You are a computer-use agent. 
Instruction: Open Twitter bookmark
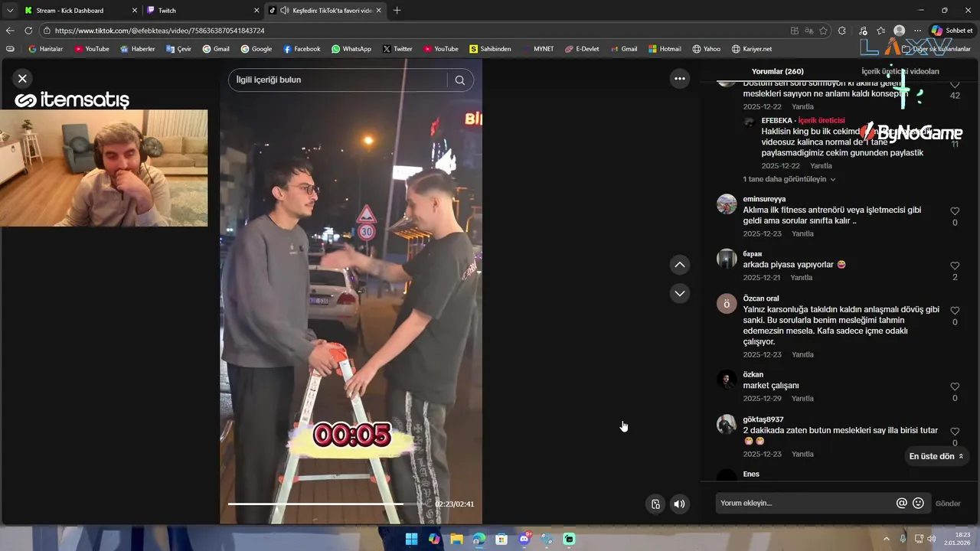click(397, 49)
